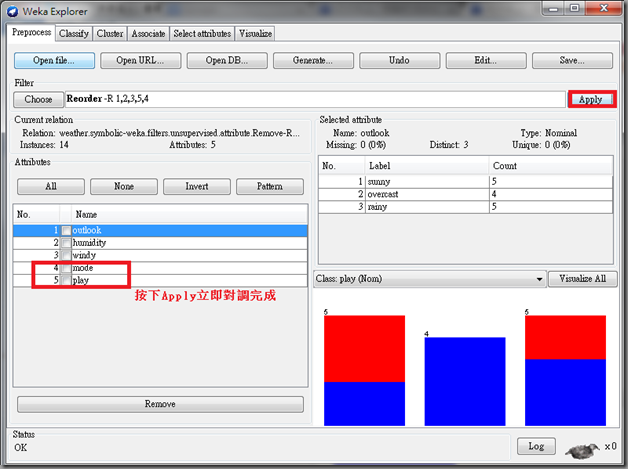Close the Weka Explorer window

[604, 9]
